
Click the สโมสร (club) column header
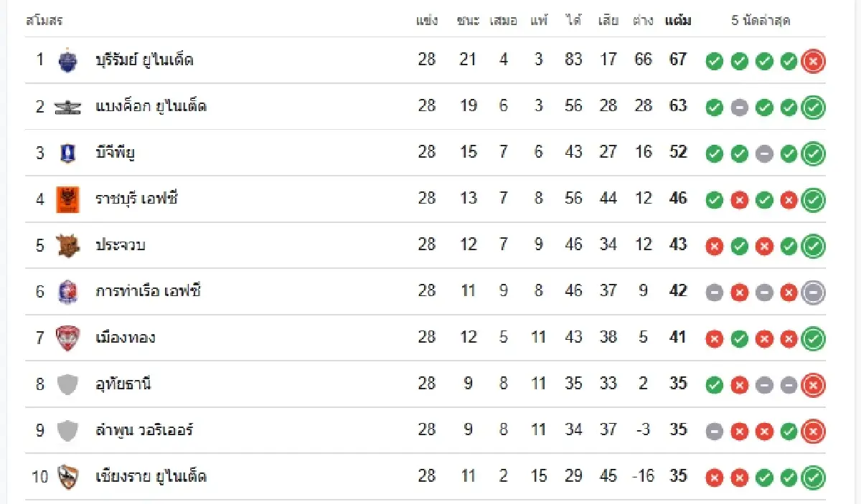coord(44,21)
